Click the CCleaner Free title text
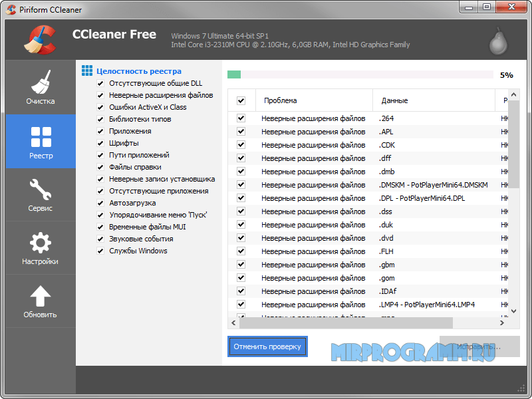The width and height of the screenshot is (532, 399). (x=114, y=35)
